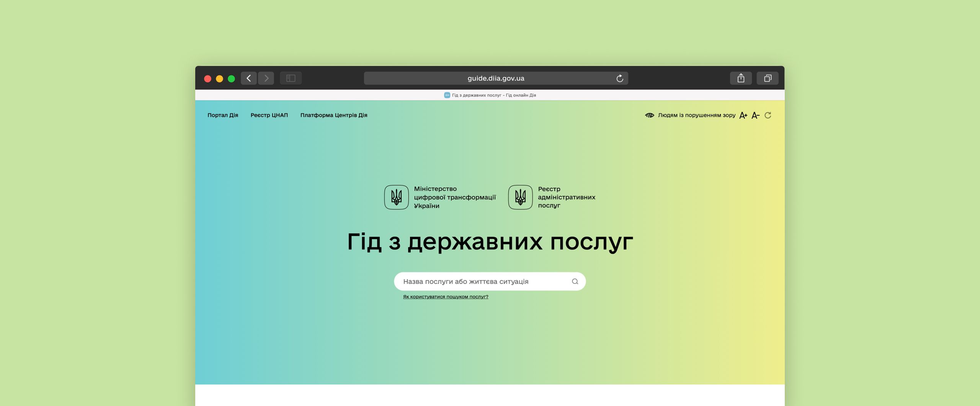Open Портал Дія navigation item

pyautogui.click(x=223, y=115)
